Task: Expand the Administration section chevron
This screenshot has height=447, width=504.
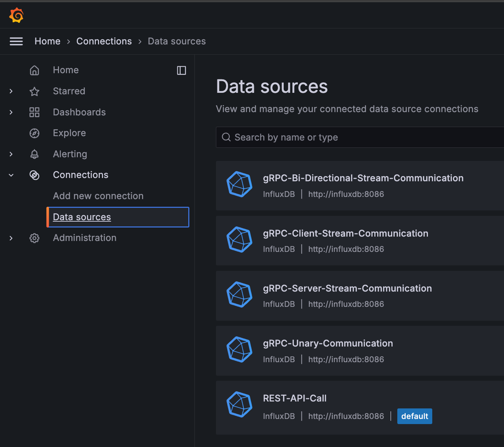Action: pos(11,238)
